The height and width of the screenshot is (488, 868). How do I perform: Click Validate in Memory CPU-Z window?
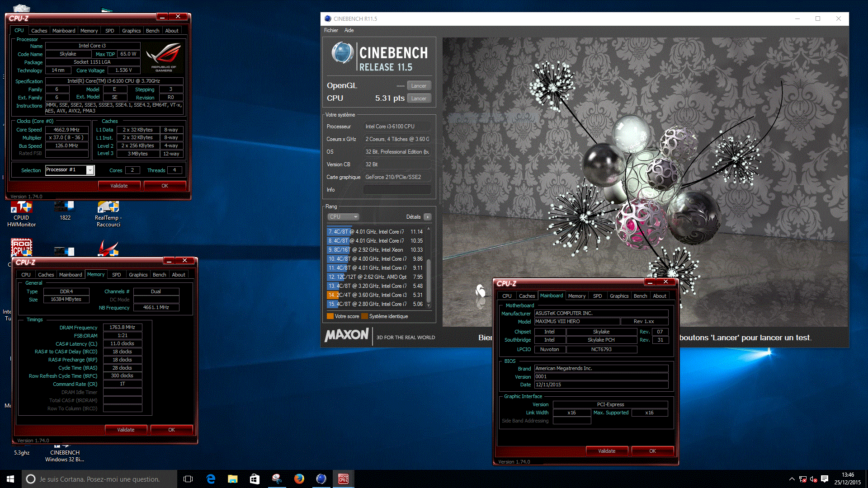(x=126, y=430)
